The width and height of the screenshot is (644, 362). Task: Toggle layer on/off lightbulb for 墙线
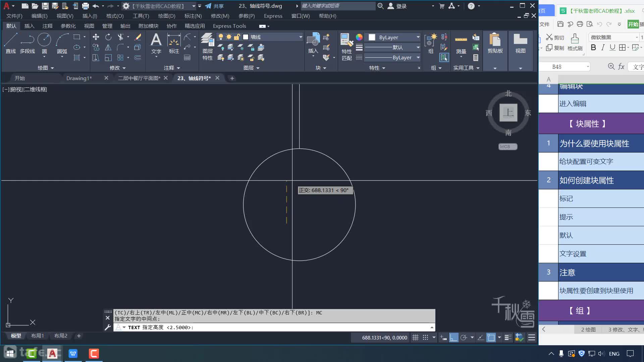tap(221, 37)
